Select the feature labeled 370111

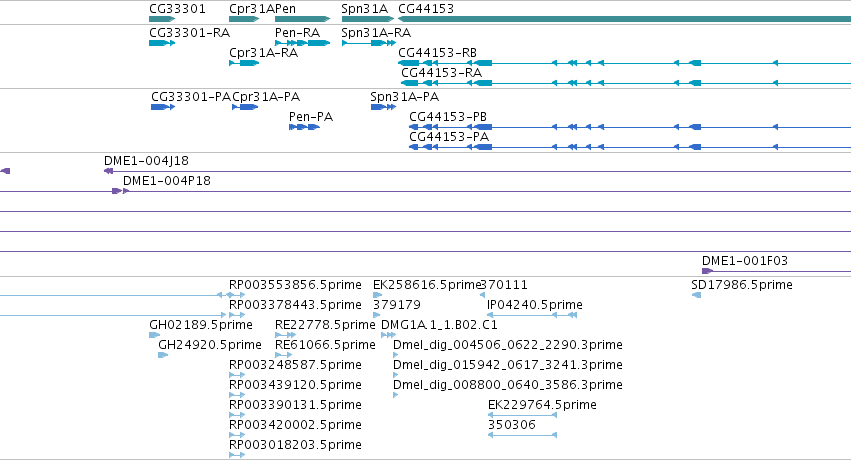tap(504, 285)
